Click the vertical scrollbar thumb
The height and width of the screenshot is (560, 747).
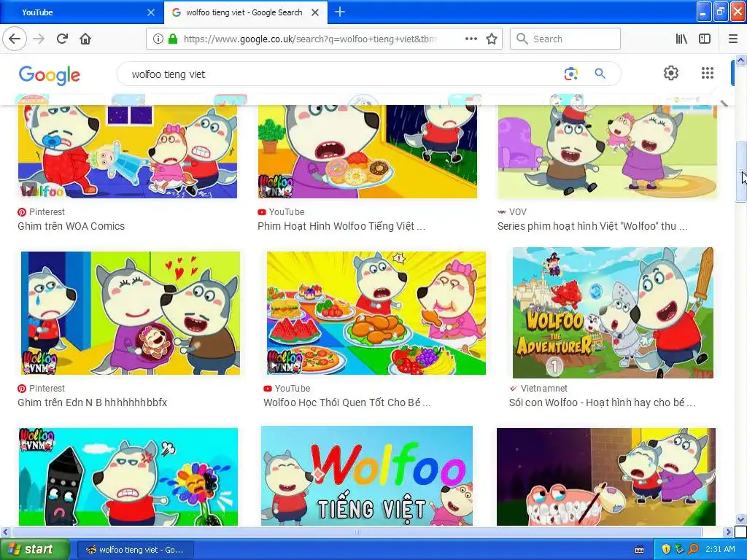point(740,171)
